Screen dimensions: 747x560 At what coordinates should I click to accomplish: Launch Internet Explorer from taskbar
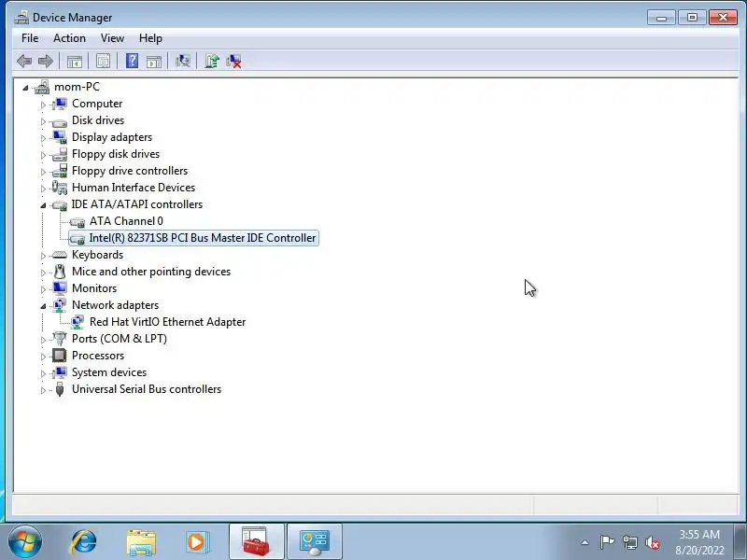84,542
